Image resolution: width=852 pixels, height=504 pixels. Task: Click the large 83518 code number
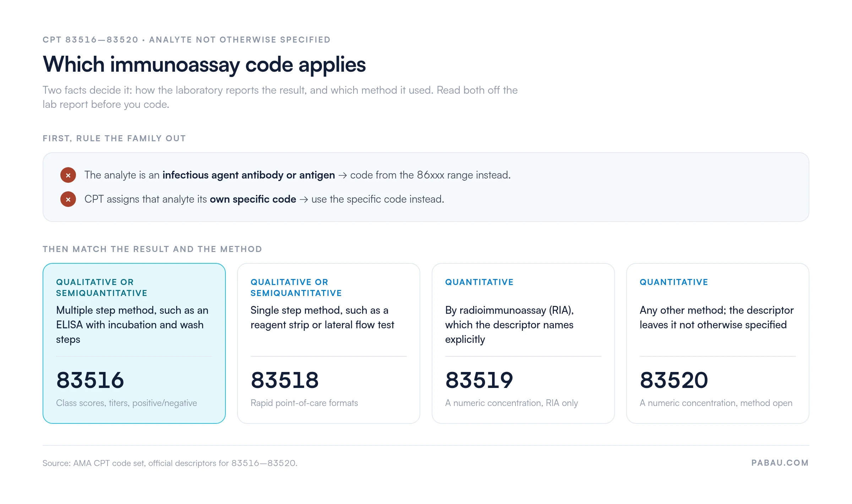(x=285, y=380)
